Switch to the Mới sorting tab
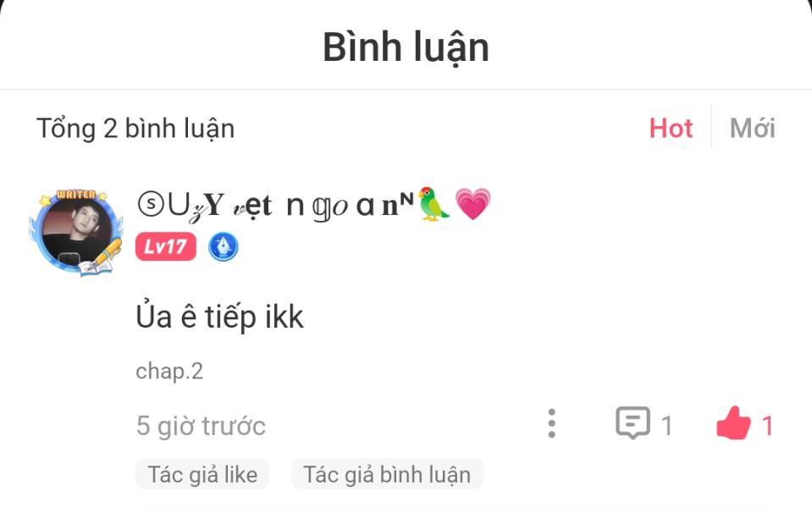812x508 pixels. pyautogui.click(x=752, y=128)
